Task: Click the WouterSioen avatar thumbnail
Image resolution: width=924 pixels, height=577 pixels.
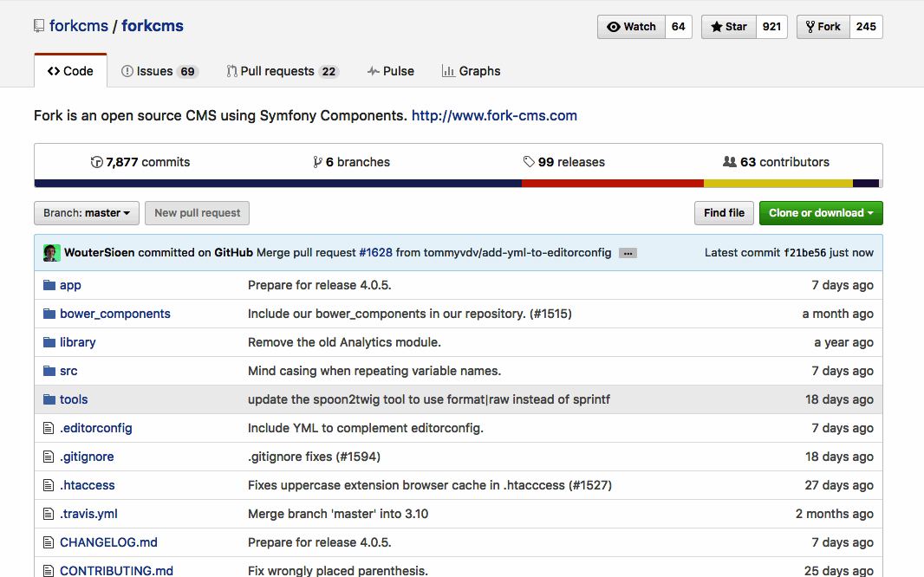Action: point(52,253)
